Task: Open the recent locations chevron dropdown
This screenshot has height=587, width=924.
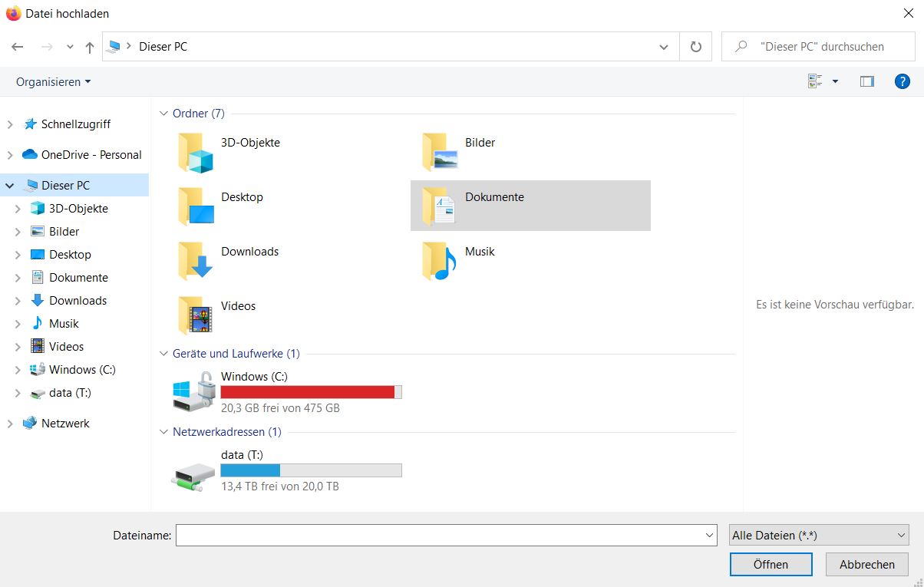Action: pyautogui.click(x=69, y=46)
